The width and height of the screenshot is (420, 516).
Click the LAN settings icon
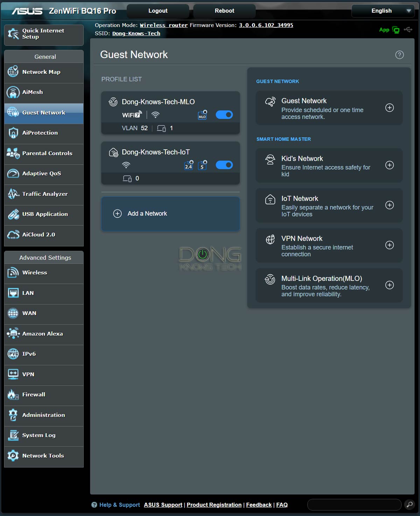13,293
